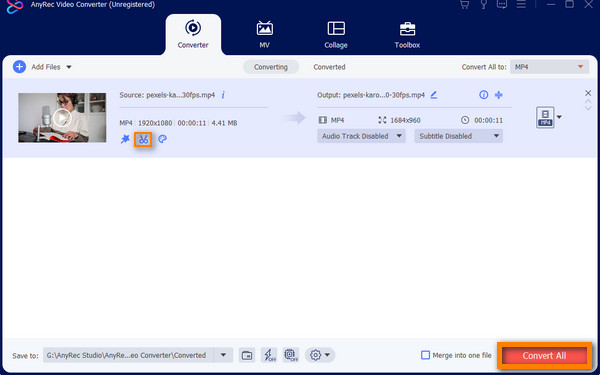Expand Audio Track Disabled dropdown

361,136
